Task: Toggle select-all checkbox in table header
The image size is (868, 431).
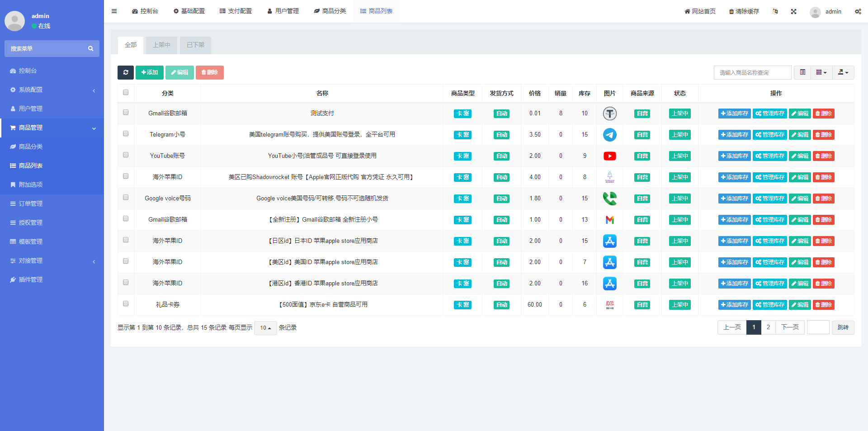Action: (126, 92)
